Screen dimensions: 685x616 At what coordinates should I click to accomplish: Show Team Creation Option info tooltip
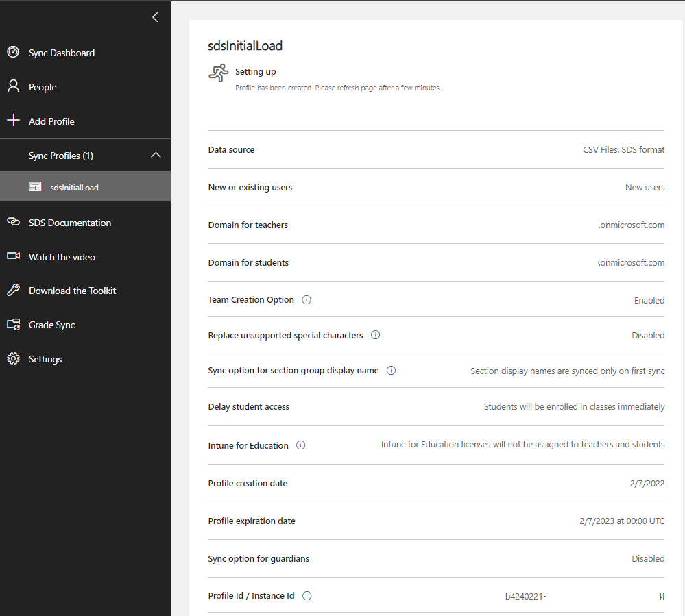click(x=307, y=299)
